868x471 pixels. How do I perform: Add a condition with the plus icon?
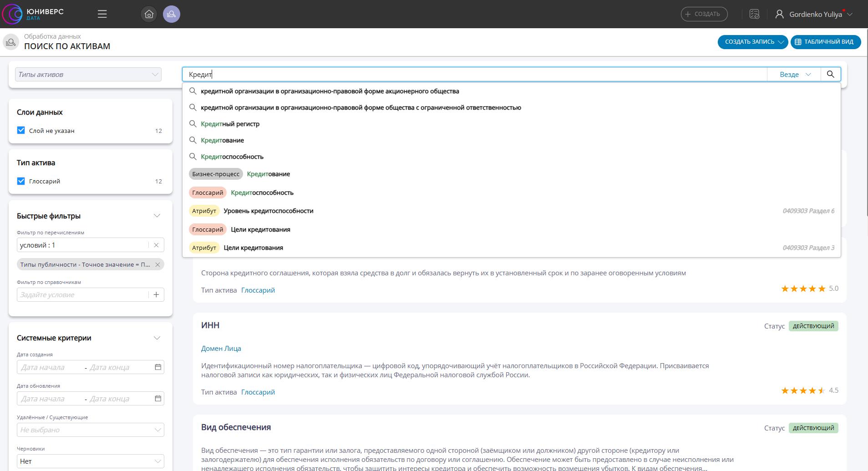(x=156, y=295)
